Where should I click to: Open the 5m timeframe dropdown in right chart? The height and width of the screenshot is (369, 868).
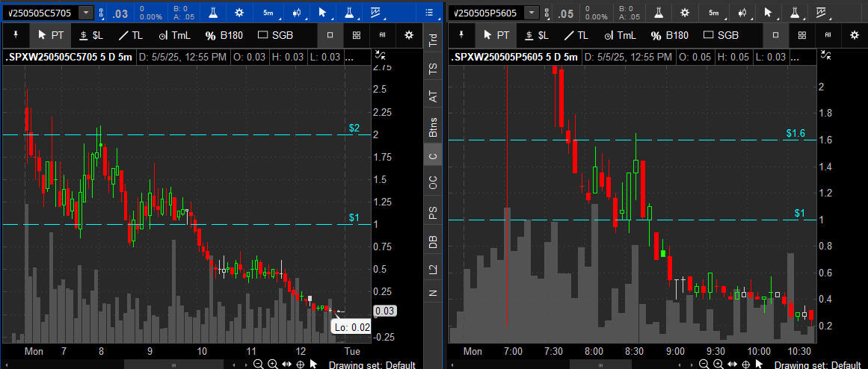click(x=714, y=13)
